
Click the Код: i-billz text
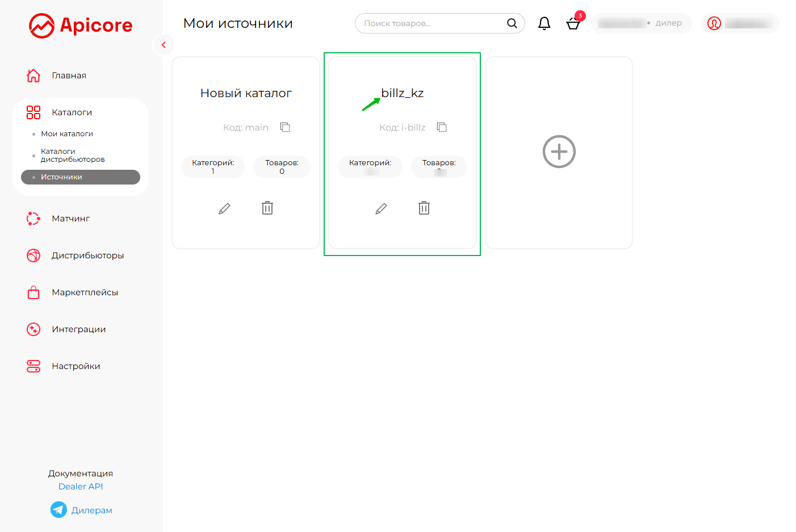point(402,128)
